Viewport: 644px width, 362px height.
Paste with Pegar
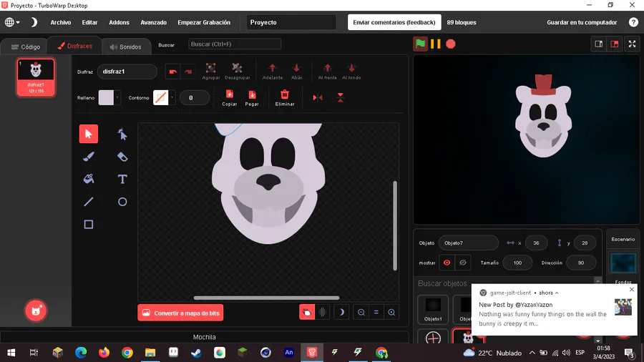252,98
